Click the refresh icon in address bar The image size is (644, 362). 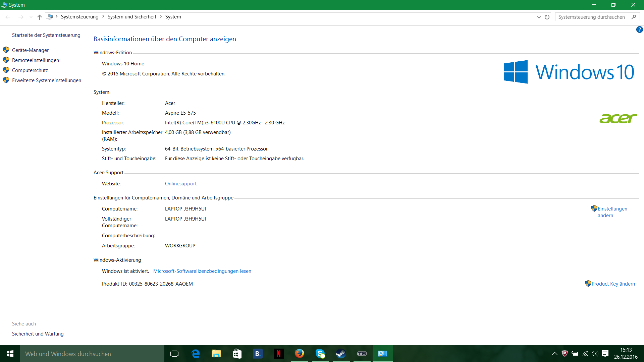[547, 17]
